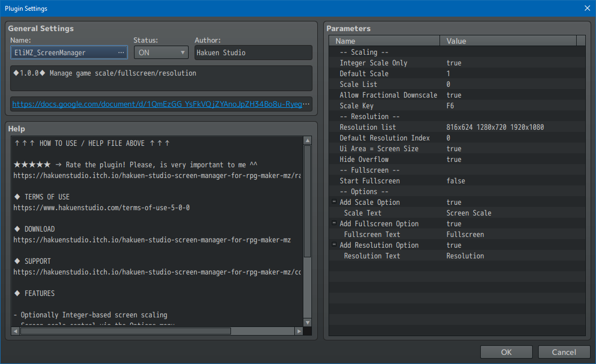Click the Resolution value of Resolution Text
Viewport: 596px width, 364px height.
[x=465, y=256]
